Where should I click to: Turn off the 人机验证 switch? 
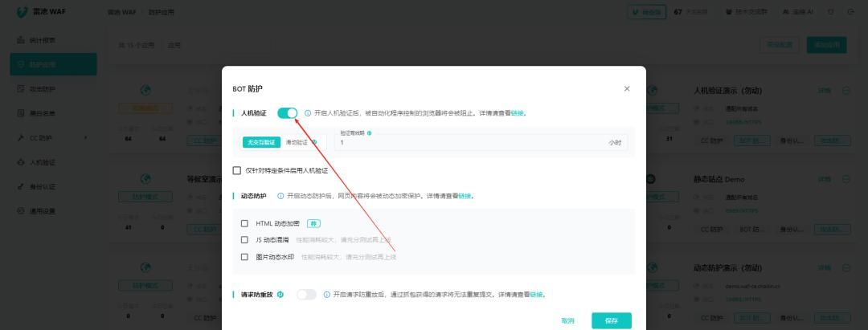click(x=287, y=113)
